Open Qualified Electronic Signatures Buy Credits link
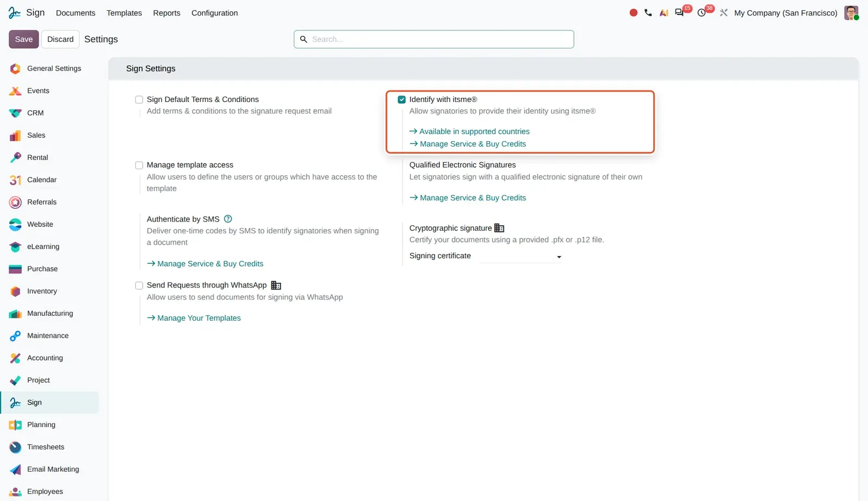This screenshot has height=501, width=868. 468,198
